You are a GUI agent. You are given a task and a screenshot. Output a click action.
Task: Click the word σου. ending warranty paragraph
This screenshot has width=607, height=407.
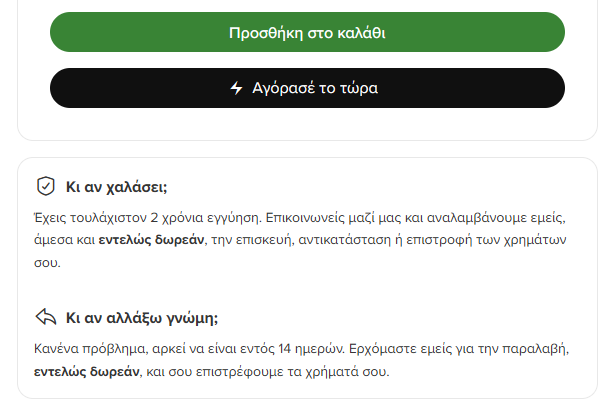pos(47,263)
